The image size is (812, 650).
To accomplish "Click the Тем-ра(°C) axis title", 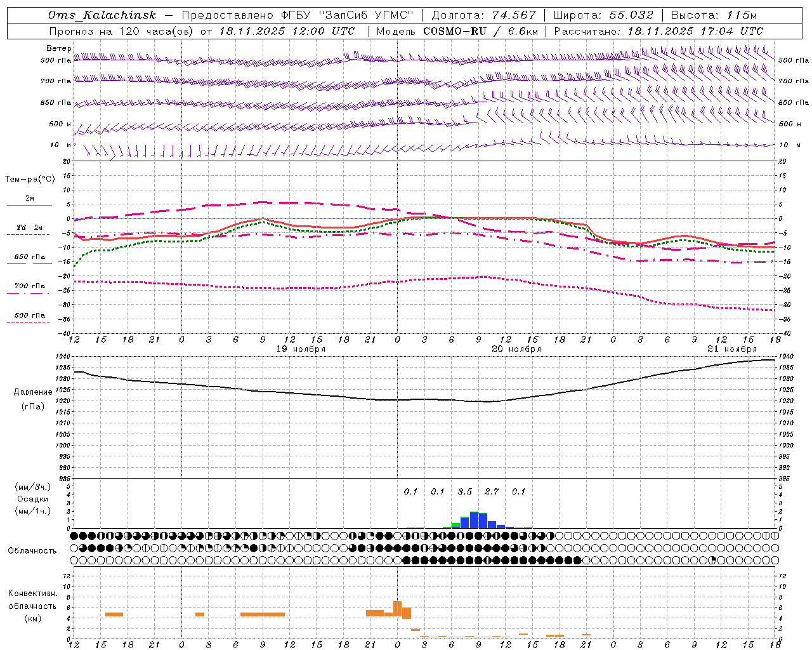I will click(x=30, y=180).
